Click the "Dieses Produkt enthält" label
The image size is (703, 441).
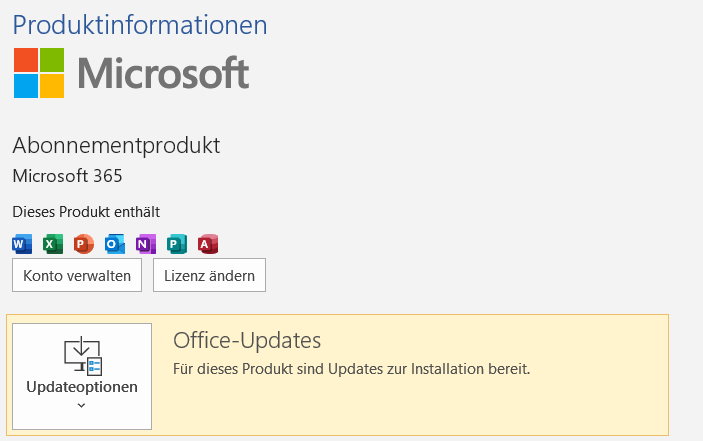tap(86, 211)
